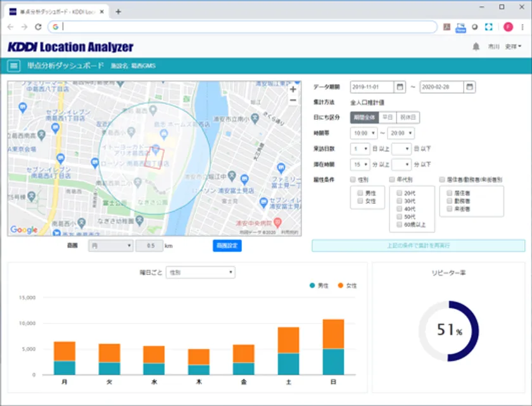The width and height of the screenshot is (532, 406).
Task: Open the 円 range shape dropdown
Action: 110,246
